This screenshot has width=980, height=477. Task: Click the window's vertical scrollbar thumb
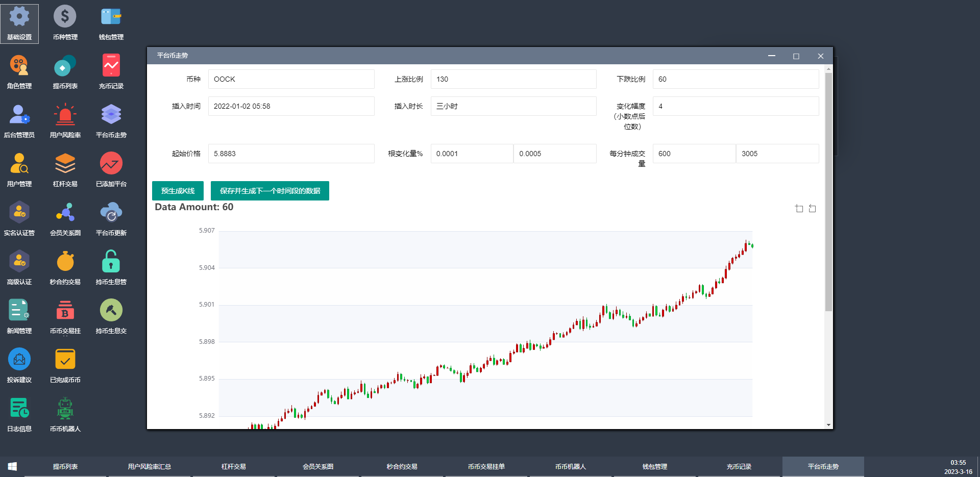pyautogui.click(x=828, y=191)
